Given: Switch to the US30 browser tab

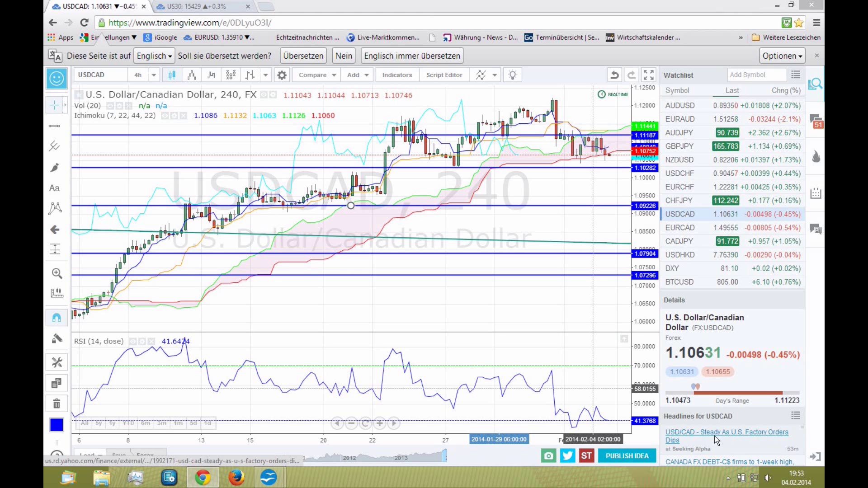Looking at the screenshot, I should pyautogui.click(x=197, y=6).
